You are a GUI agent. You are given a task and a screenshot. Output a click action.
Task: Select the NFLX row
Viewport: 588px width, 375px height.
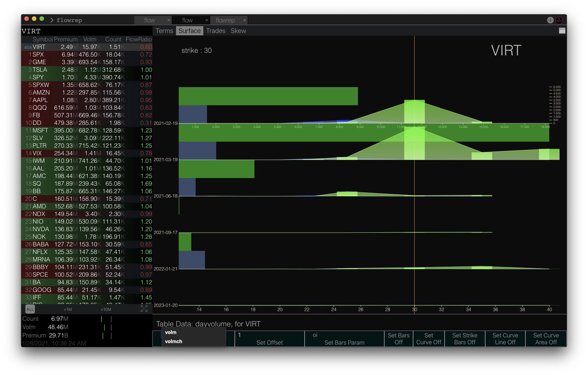pyautogui.click(x=87, y=252)
